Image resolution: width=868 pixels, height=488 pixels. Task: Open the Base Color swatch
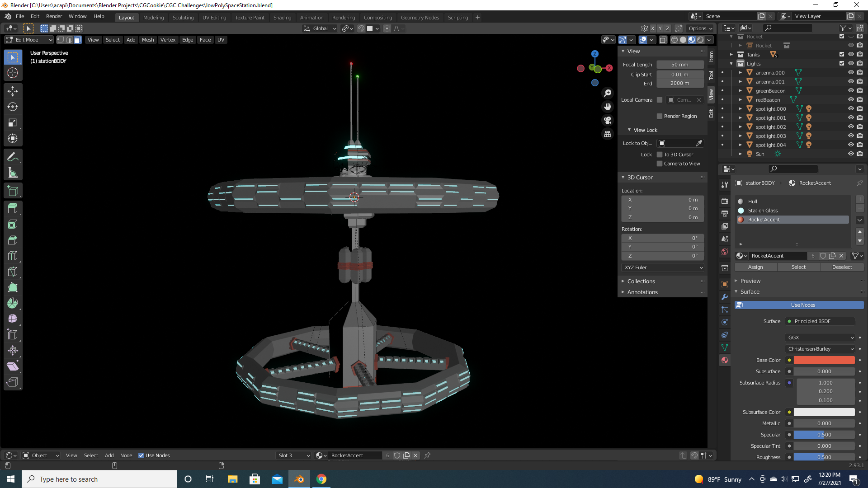(x=824, y=360)
